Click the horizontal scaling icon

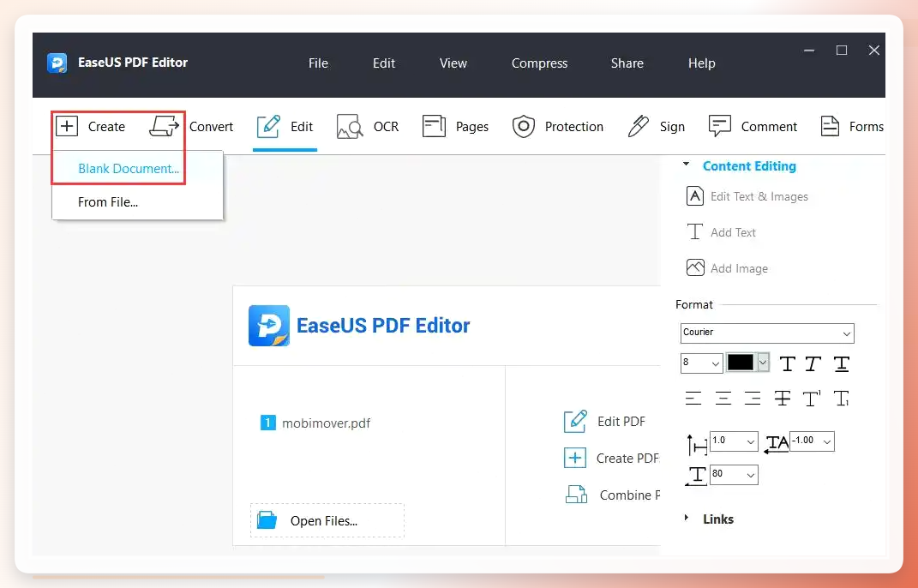(x=696, y=476)
